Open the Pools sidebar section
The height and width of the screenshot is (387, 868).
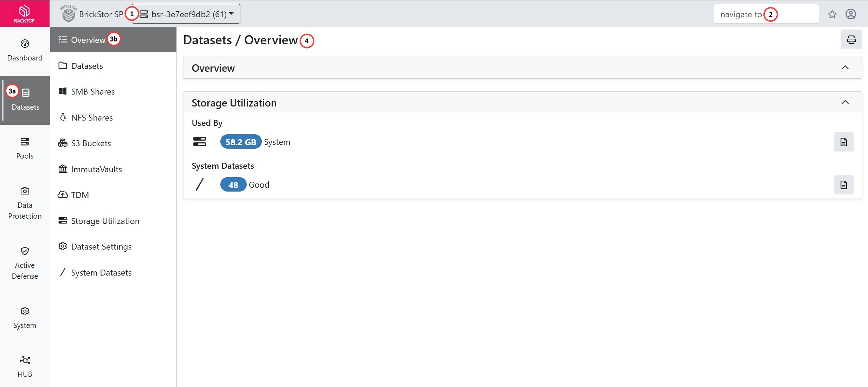coord(25,149)
